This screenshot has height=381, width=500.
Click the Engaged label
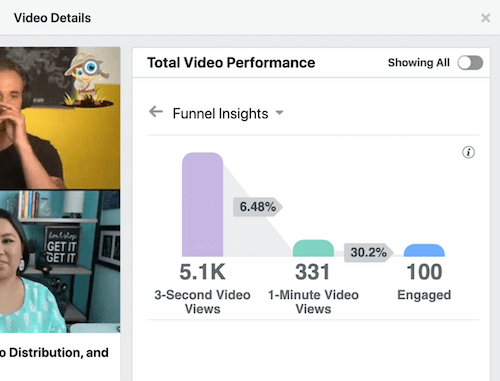424,295
